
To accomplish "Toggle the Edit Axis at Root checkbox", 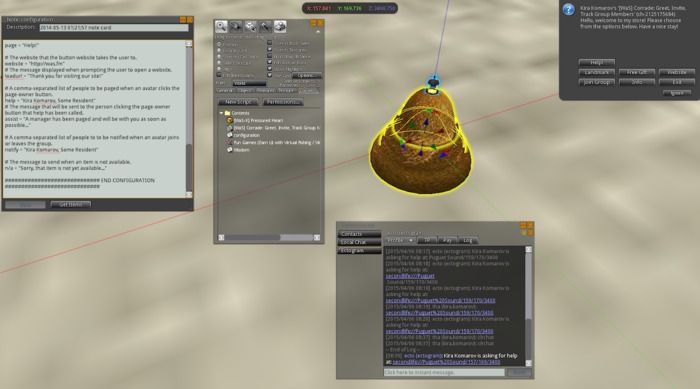I will click(x=270, y=63).
